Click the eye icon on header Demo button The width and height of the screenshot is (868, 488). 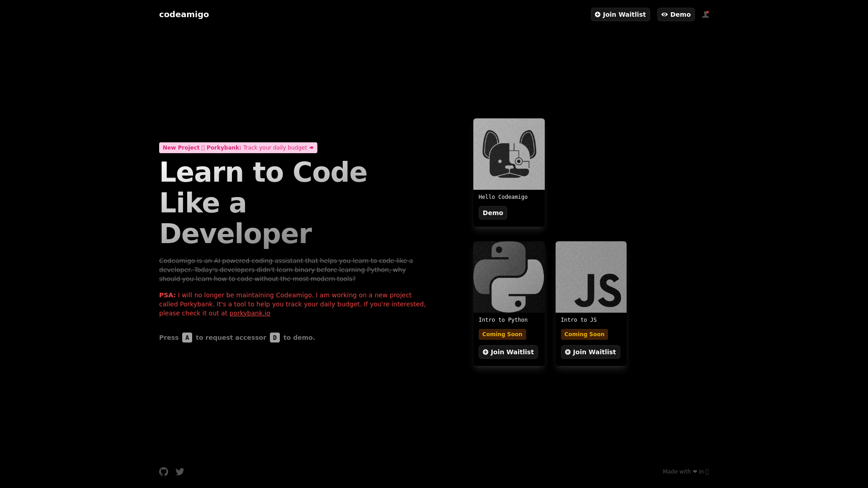click(x=665, y=14)
